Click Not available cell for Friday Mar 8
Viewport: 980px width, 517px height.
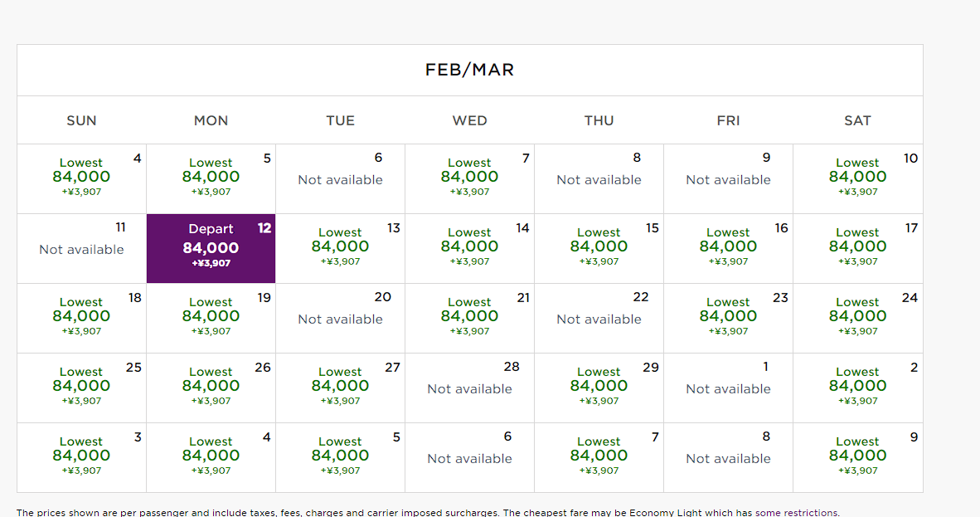pos(729,457)
